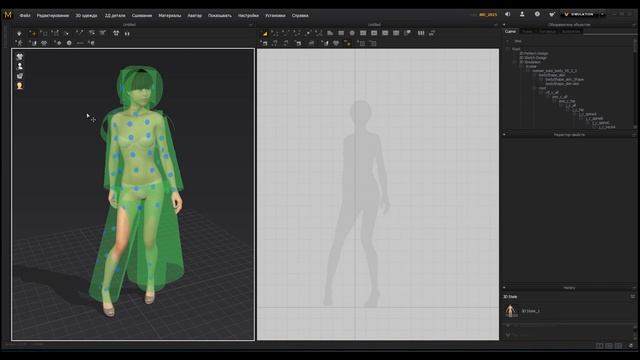Click the garment shirt icon in 3D toolbar
Screen dimensions: 640x360
[x=116, y=33]
